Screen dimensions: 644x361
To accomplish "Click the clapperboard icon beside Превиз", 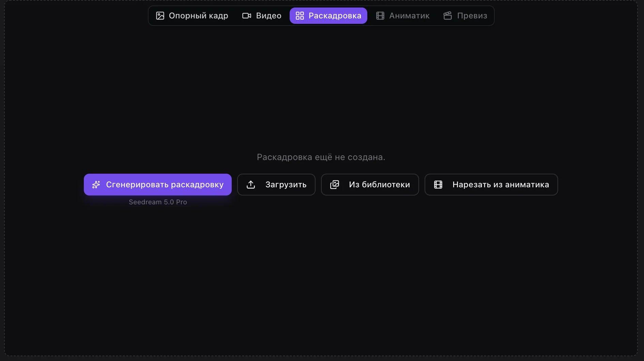I will tap(448, 16).
